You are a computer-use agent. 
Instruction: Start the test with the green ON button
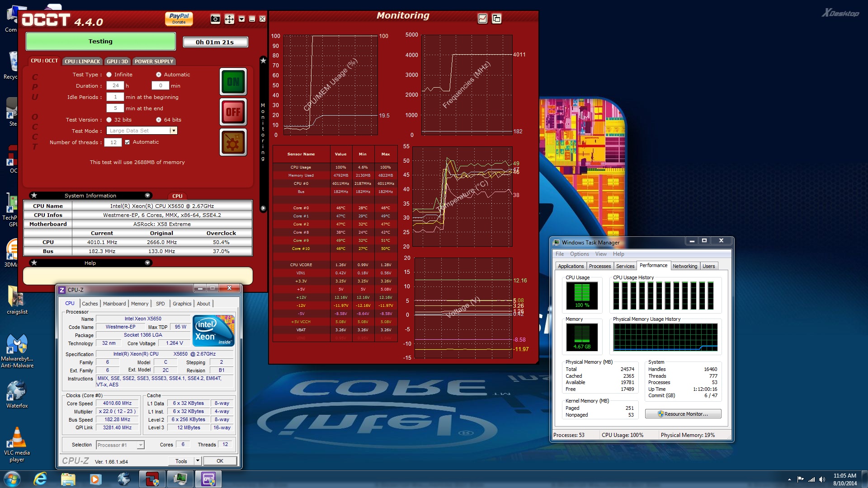[x=233, y=82]
